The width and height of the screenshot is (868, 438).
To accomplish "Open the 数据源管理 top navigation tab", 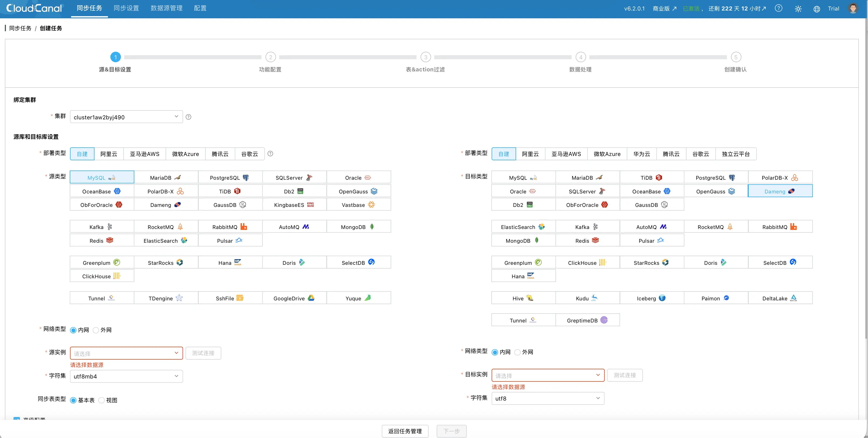I will (166, 8).
